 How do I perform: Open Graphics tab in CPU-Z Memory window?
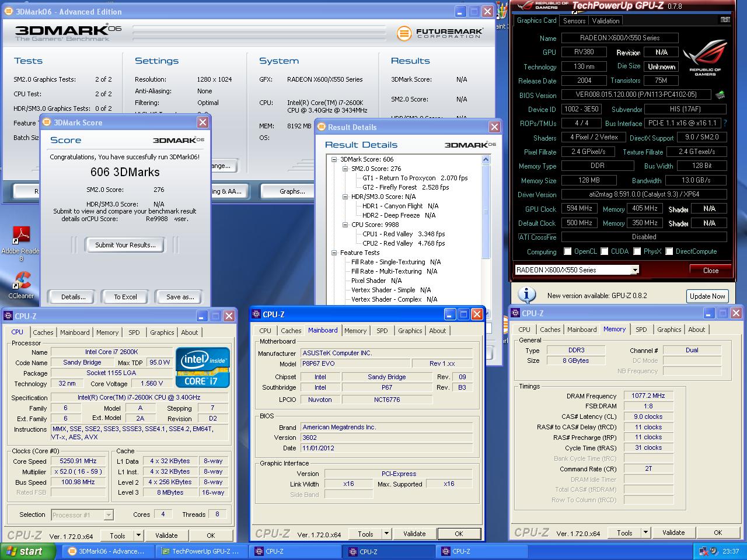pyautogui.click(x=669, y=330)
